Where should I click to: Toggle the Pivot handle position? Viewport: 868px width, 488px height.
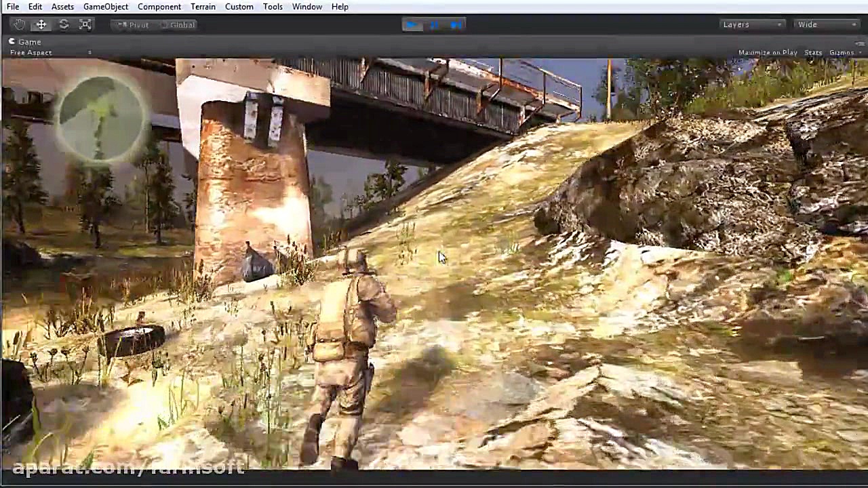(133, 24)
